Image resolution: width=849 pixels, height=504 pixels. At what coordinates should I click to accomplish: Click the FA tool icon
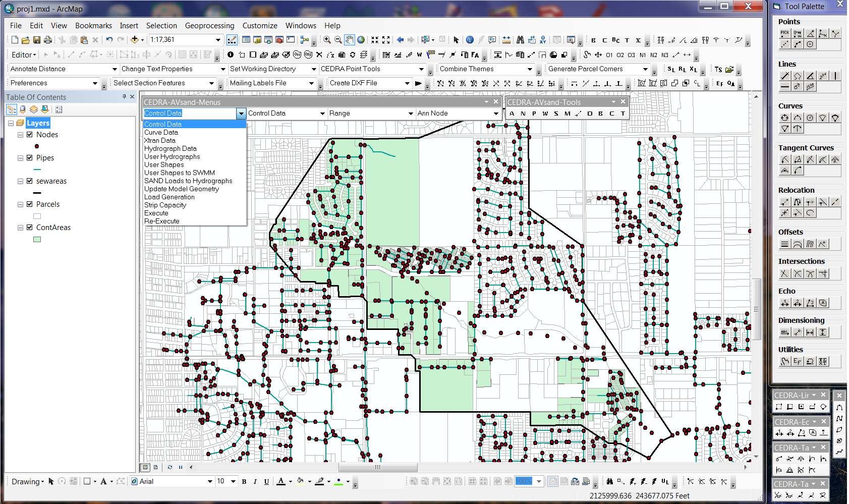tap(475, 54)
